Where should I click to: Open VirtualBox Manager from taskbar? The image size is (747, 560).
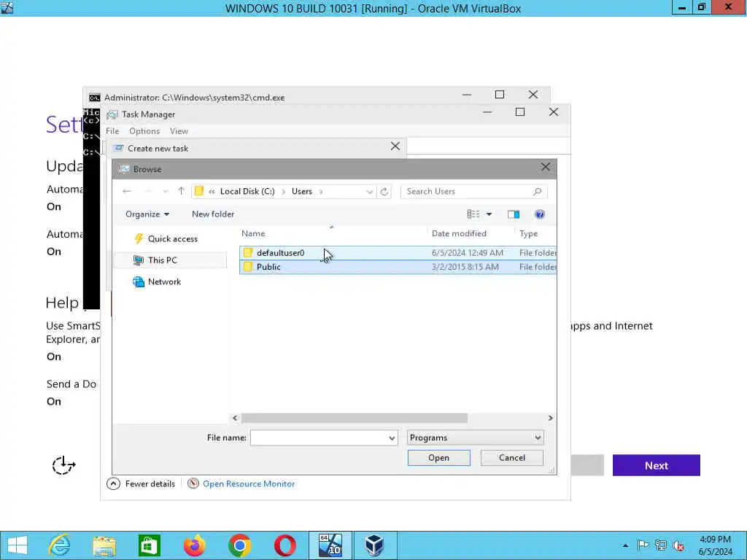374,545
